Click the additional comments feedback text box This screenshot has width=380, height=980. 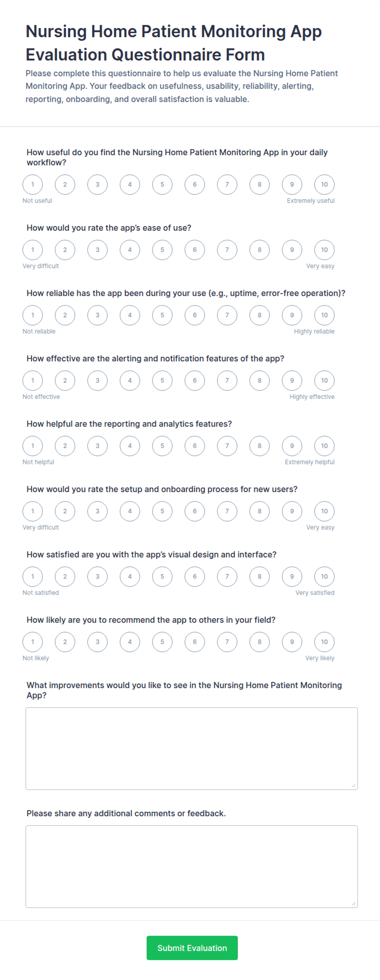pyautogui.click(x=192, y=866)
